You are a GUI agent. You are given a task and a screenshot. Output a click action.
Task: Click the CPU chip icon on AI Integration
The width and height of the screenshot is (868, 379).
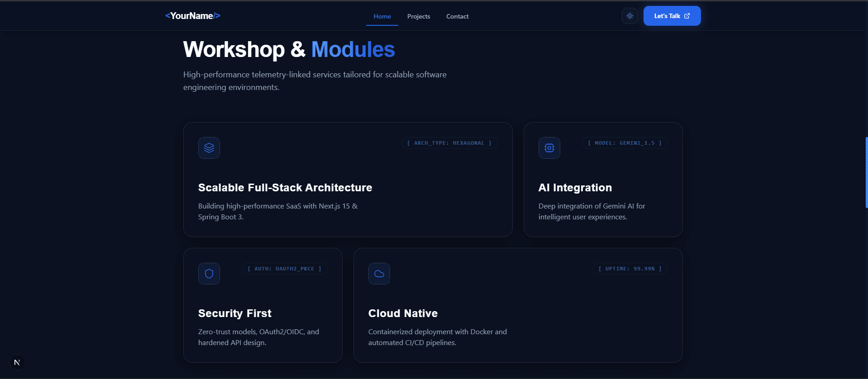pos(549,148)
